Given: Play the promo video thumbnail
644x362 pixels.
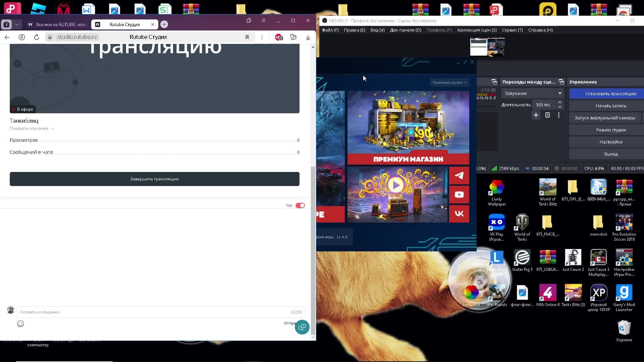Looking at the screenshot, I should 396,185.
